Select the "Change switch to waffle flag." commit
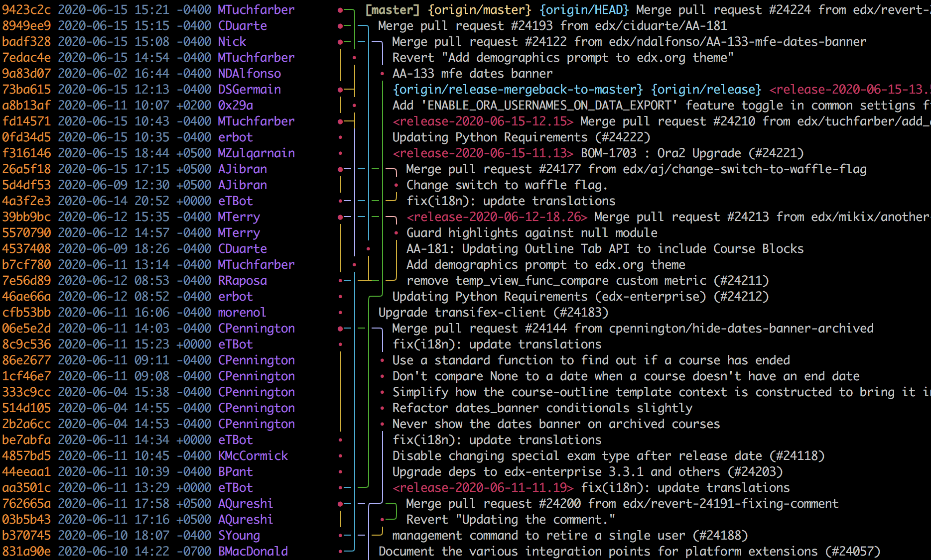931x560 pixels. [x=507, y=185]
